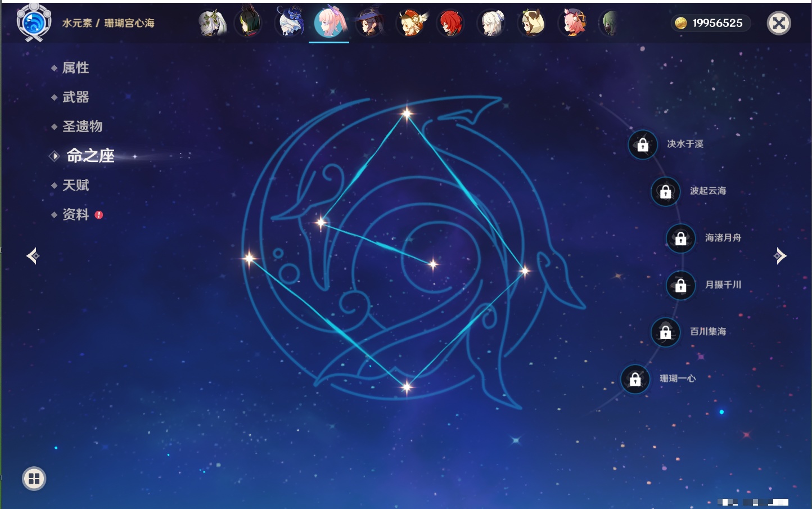
Task: Click the topmost star of the constellation
Action: [407, 114]
